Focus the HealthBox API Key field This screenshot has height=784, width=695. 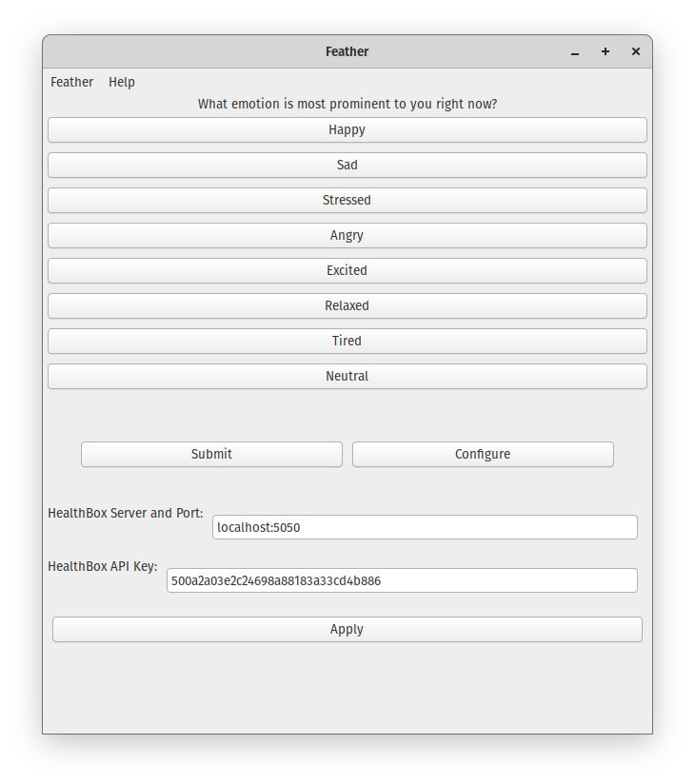click(402, 580)
